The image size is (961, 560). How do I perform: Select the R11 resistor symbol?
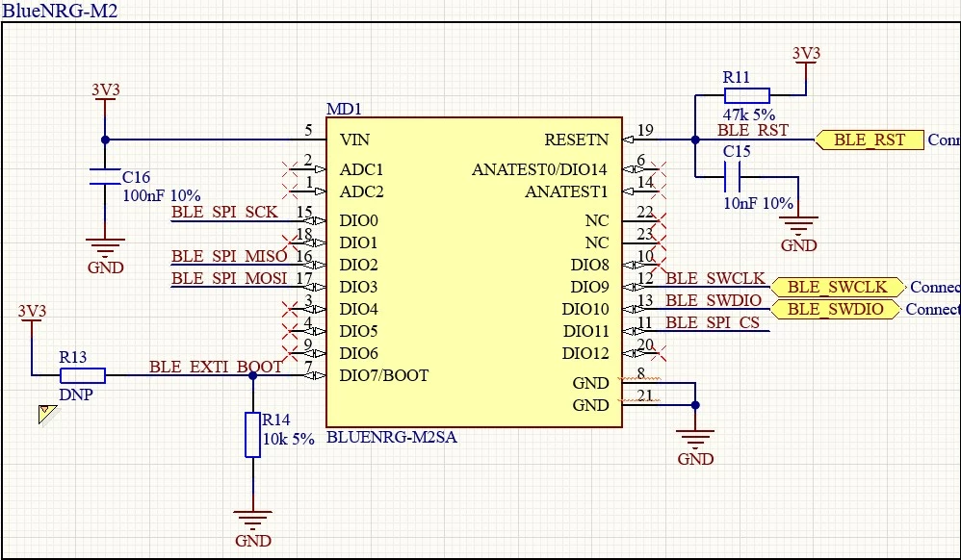746,95
